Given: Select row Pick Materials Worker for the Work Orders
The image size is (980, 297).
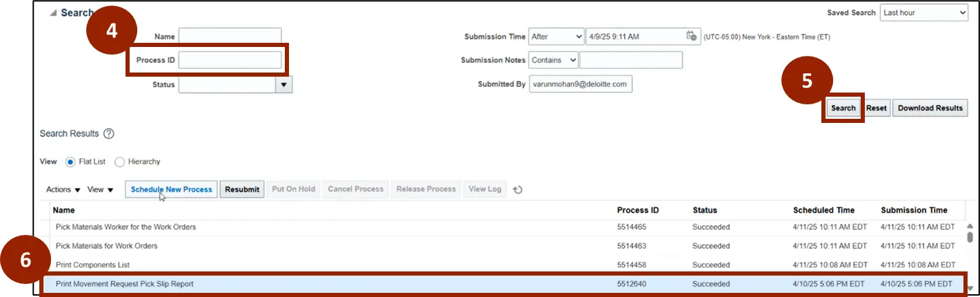Looking at the screenshot, I should pos(502,227).
